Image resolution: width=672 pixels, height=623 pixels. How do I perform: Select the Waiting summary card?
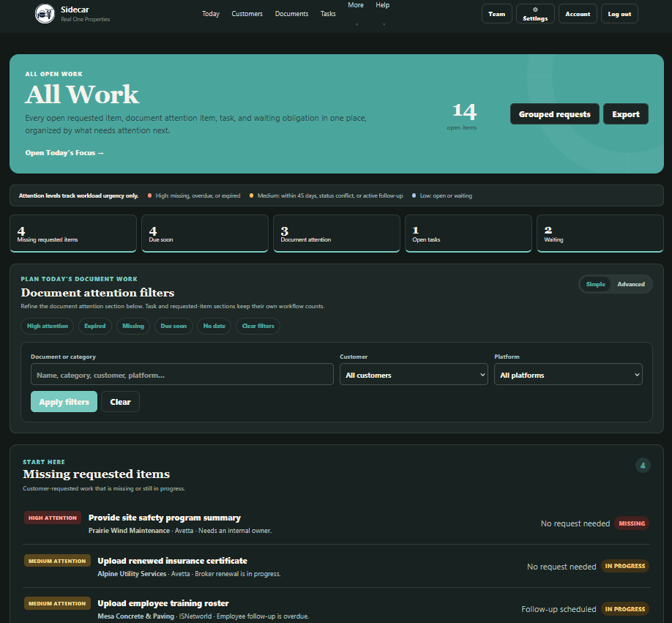[x=600, y=233]
